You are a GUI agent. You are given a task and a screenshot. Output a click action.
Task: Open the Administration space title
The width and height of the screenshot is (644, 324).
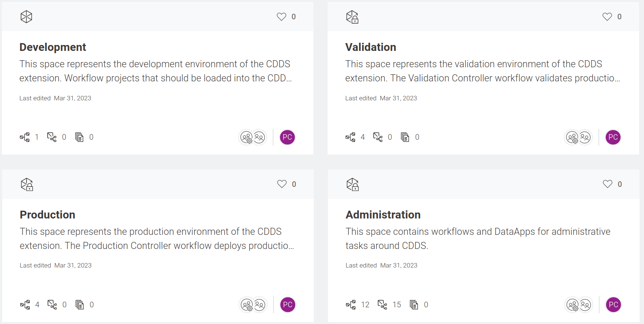tap(383, 215)
